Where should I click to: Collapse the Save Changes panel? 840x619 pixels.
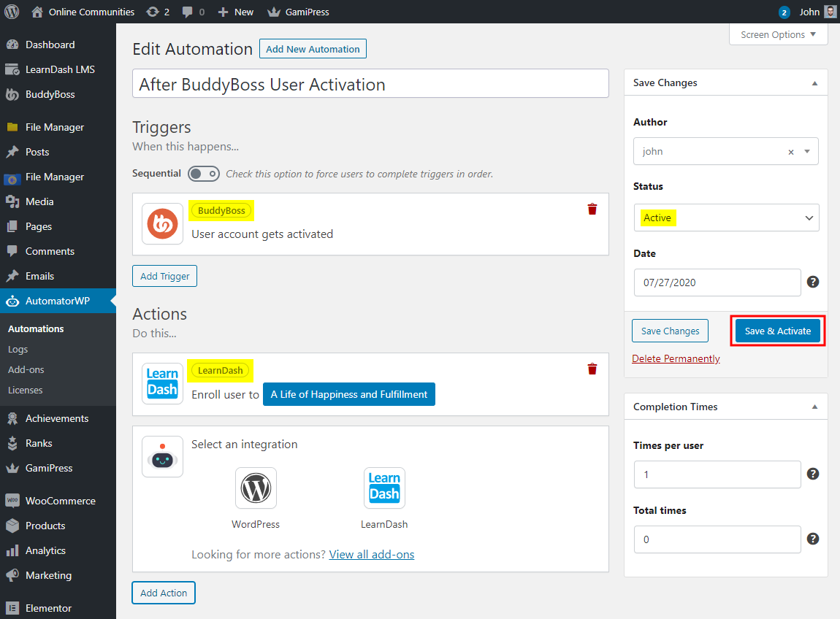pos(814,82)
